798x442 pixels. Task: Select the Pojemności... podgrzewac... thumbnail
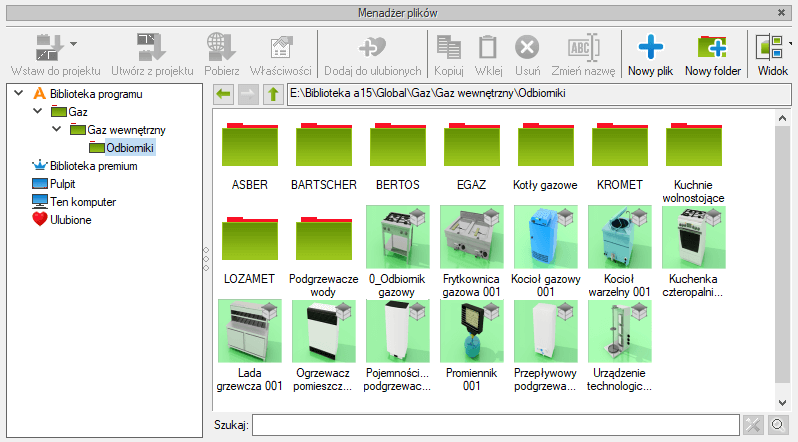click(397, 331)
